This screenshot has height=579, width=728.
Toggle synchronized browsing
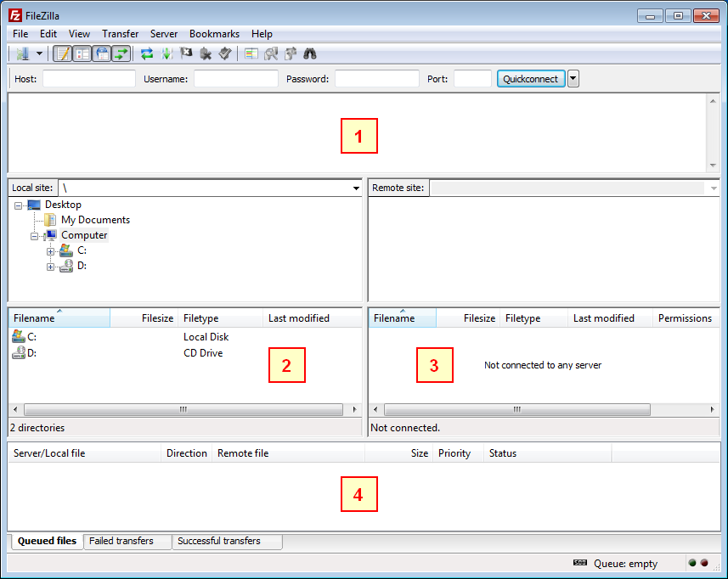(x=291, y=53)
